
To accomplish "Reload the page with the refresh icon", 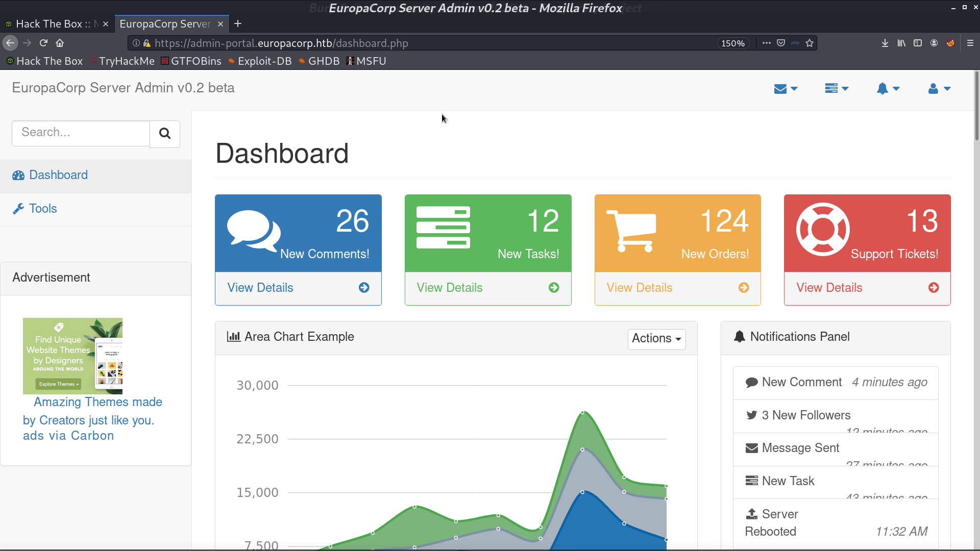I will (43, 43).
